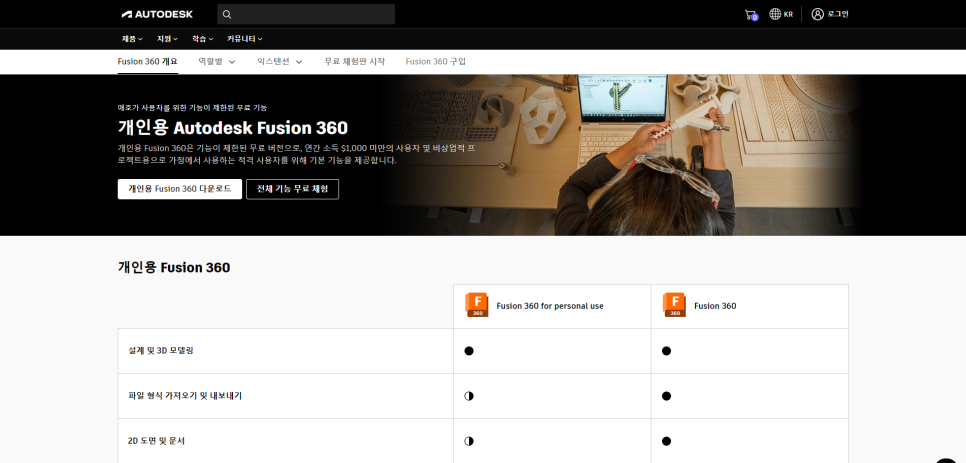
Task: Click the Fusion 360 column product icon
Action: (675, 305)
